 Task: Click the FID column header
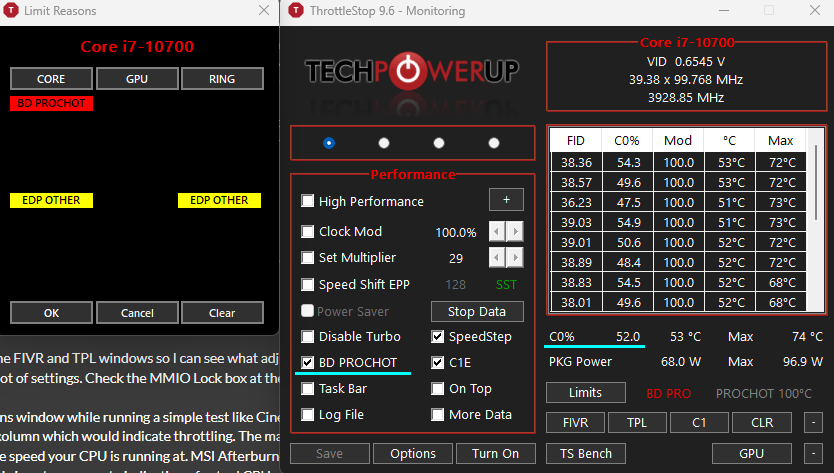click(576, 140)
